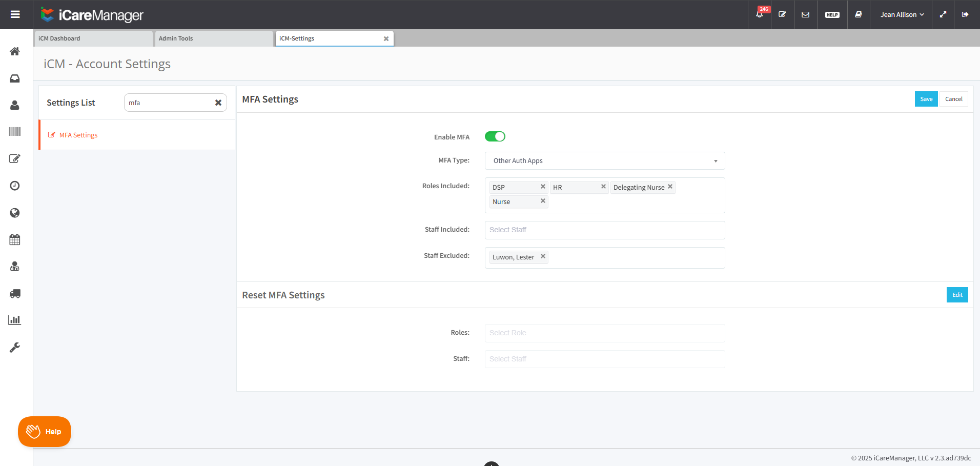Click the Staff Included select field
Screen dimensions: 980x466
click(x=605, y=230)
